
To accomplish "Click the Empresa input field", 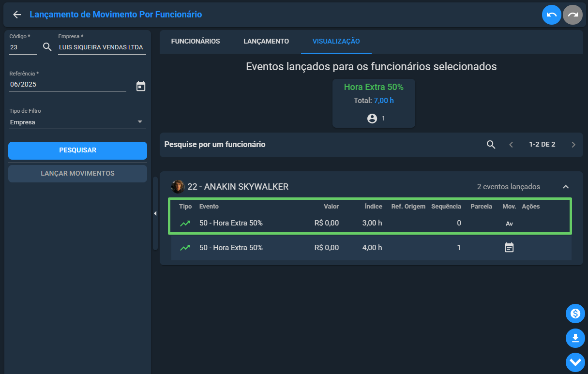I will tap(102, 47).
